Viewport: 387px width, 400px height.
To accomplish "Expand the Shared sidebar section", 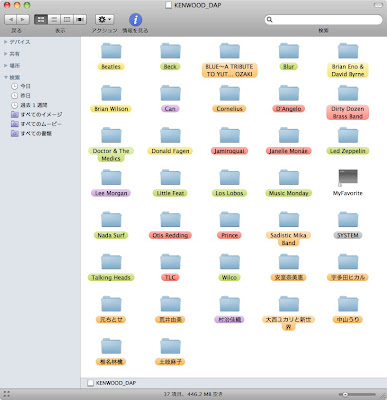I will tap(6, 54).
